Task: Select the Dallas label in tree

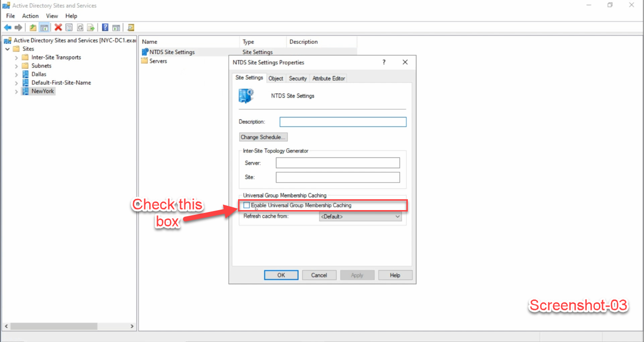Action: pos(39,74)
